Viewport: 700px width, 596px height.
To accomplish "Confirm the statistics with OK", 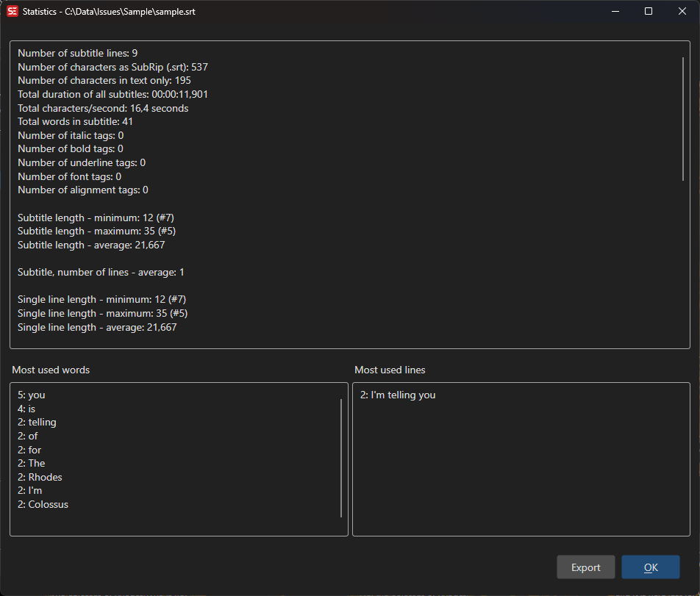I will (x=650, y=567).
